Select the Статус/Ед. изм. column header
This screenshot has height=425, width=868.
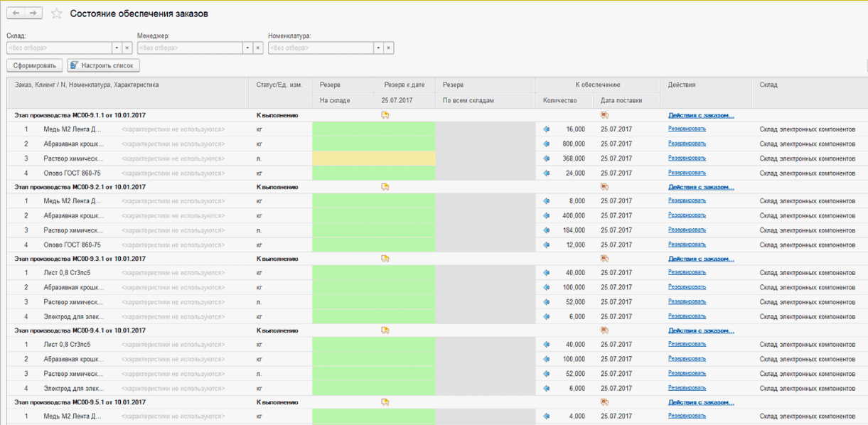[279, 85]
